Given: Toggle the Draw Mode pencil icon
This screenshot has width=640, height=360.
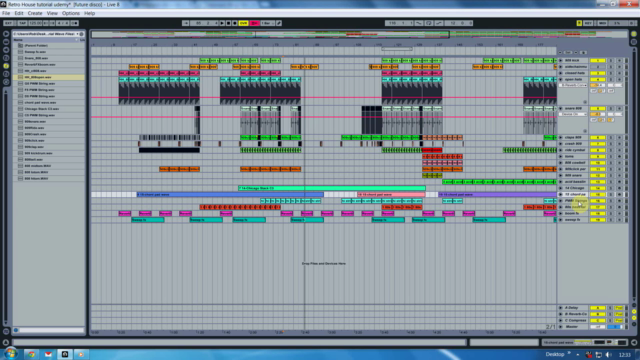Looking at the screenshot, I should tap(279, 23).
